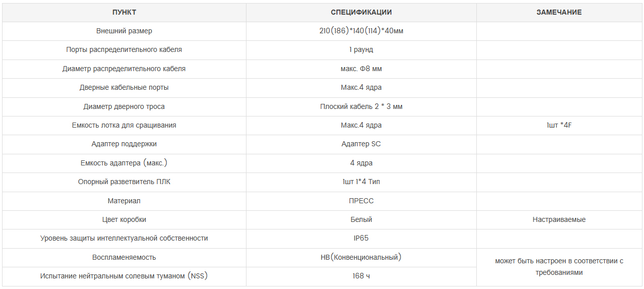The image size is (644, 289).
Task: Click the 1шт 1*4 Тип value
Action: click(x=361, y=182)
